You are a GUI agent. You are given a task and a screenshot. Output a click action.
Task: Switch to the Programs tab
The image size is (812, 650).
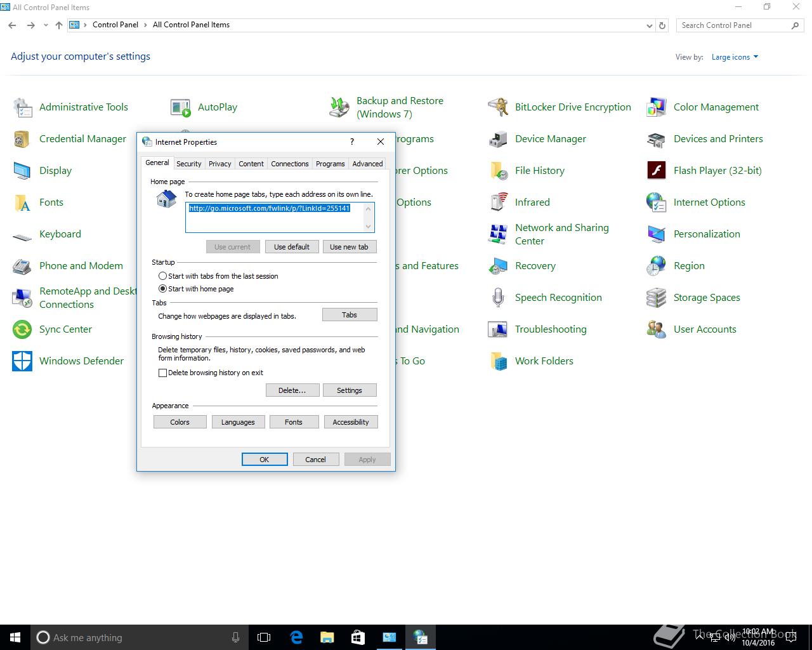pyautogui.click(x=331, y=164)
